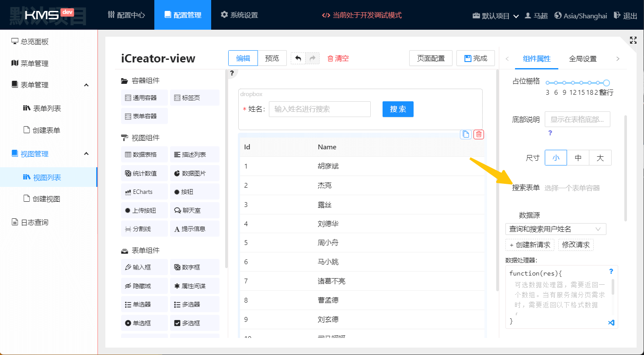This screenshot has width=644, height=355.
Task: Click the 姓名 search input field
Action: (319, 109)
